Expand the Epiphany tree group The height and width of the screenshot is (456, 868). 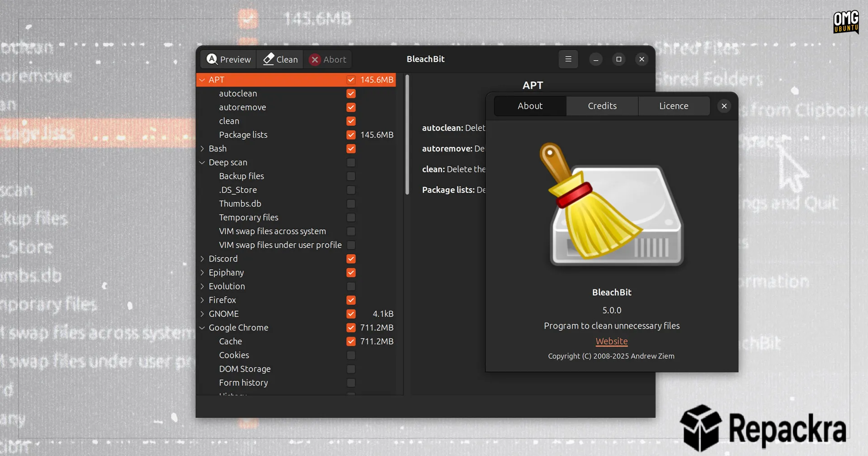pyautogui.click(x=202, y=272)
